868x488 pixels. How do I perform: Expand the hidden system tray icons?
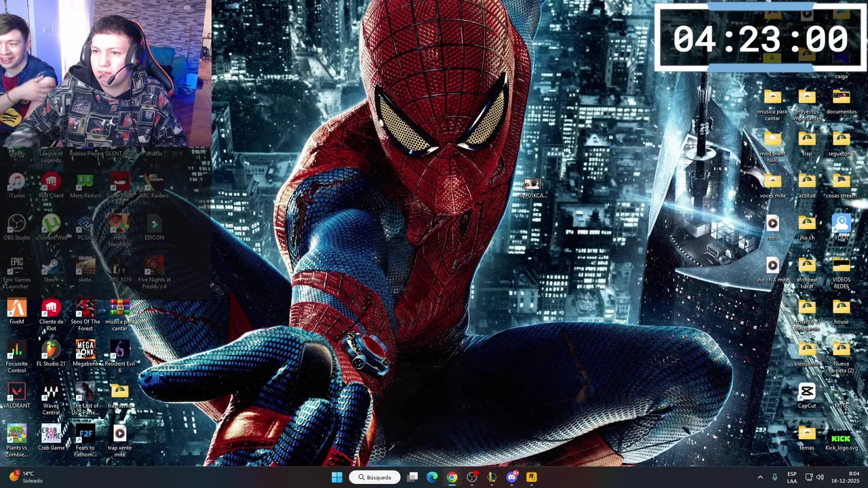[x=759, y=477]
